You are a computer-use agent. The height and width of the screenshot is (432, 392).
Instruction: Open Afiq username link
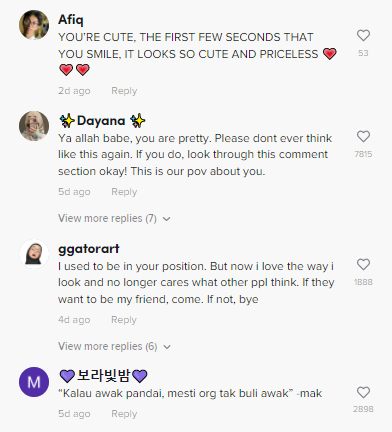pyautogui.click(x=71, y=19)
